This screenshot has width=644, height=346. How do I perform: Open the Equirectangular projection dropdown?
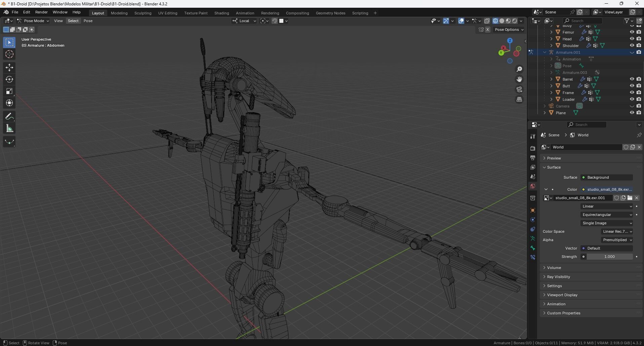click(x=607, y=215)
